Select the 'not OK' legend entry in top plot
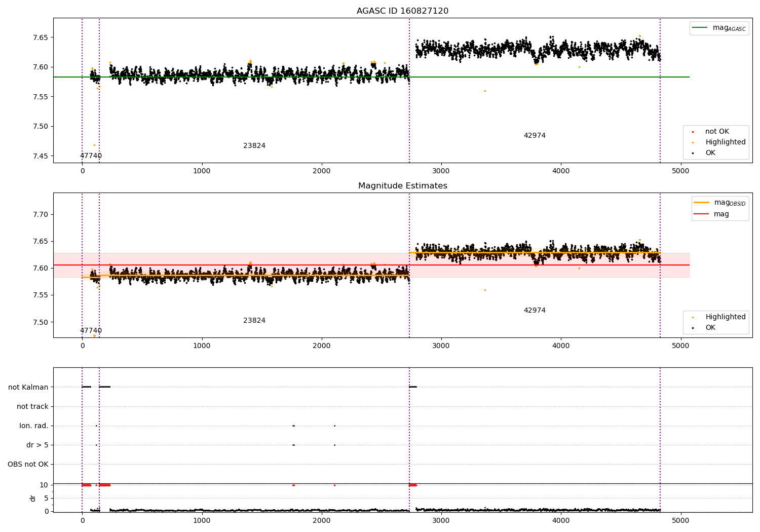Screen dimensions: 760x532 click(717, 131)
